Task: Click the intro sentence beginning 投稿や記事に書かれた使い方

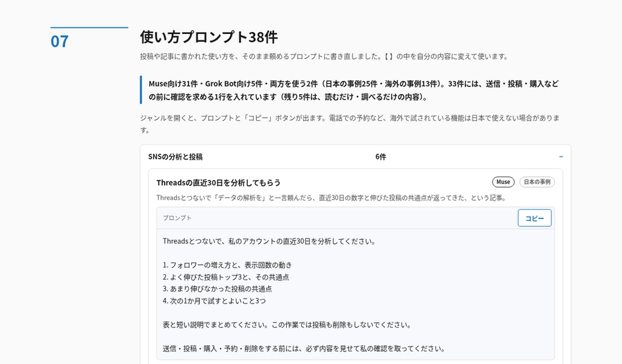Action: [x=324, y=56]
